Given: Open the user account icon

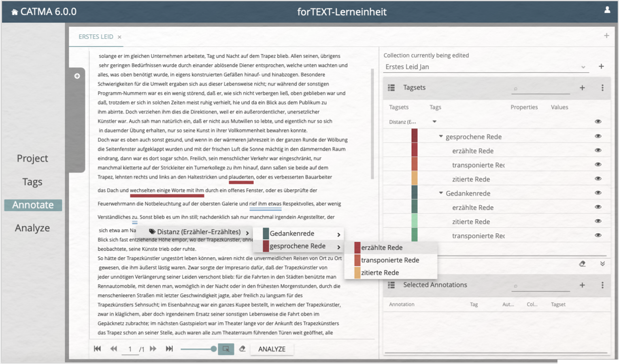Looking at the screenshot, I should coord(607,10).
